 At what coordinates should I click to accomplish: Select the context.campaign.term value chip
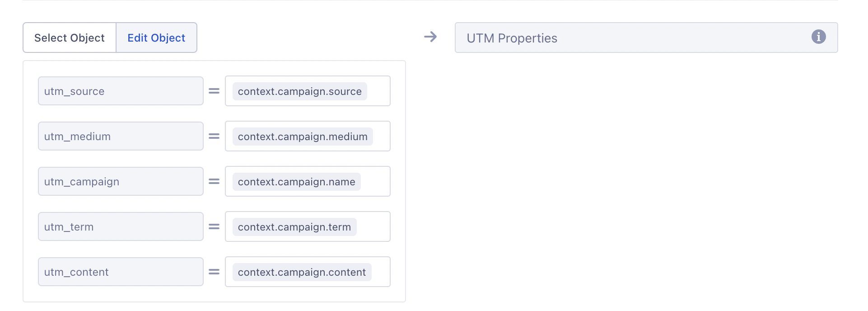pos(294,227)
